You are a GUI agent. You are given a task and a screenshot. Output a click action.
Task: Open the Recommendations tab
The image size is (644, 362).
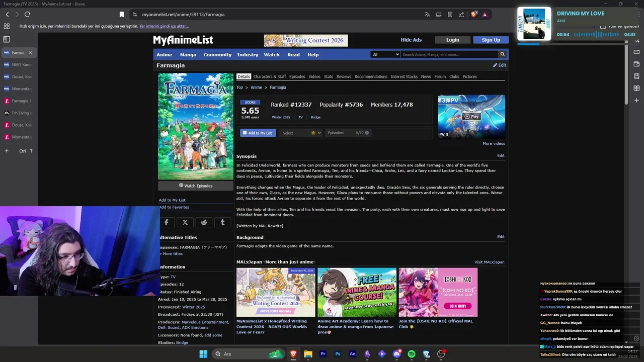(371, 76)
